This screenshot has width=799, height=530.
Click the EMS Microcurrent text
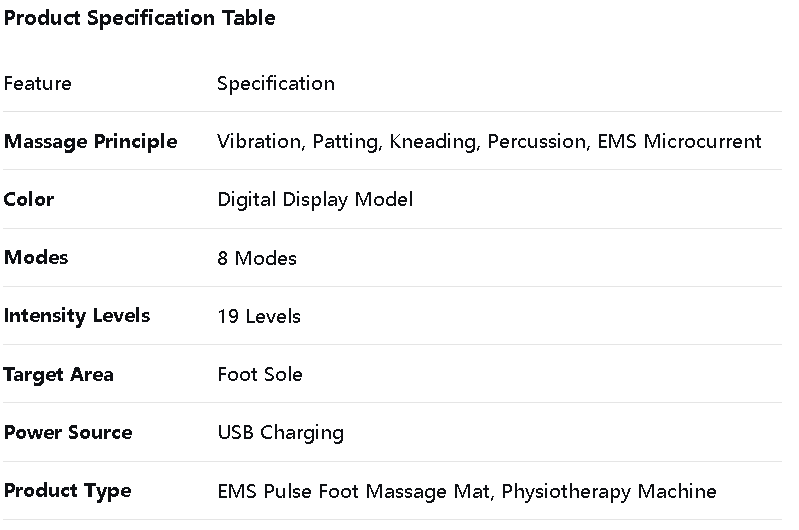[679, 141]
